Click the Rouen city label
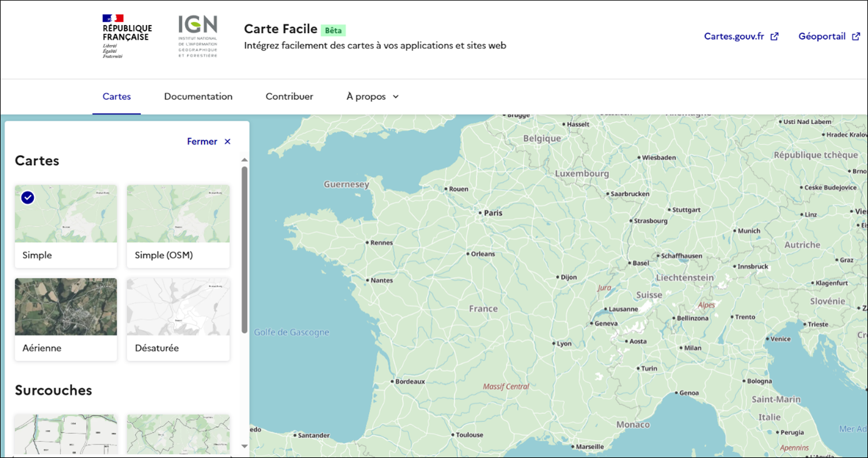 click(458, 189)
